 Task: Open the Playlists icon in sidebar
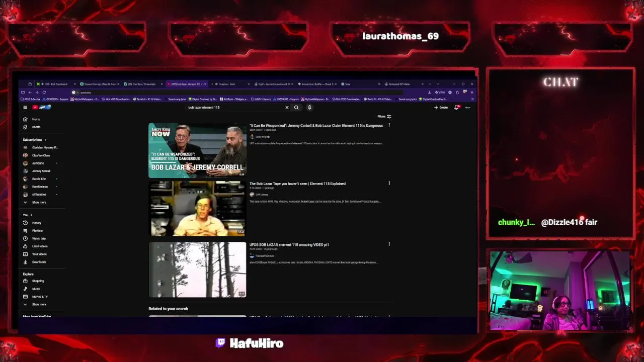pos(25,230)
